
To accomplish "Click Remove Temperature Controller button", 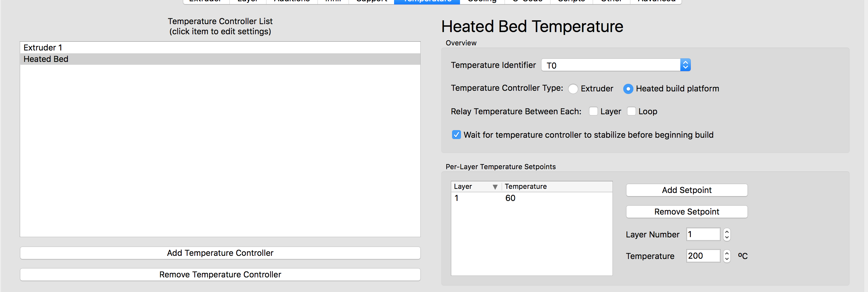I will (x=220, y=275).
